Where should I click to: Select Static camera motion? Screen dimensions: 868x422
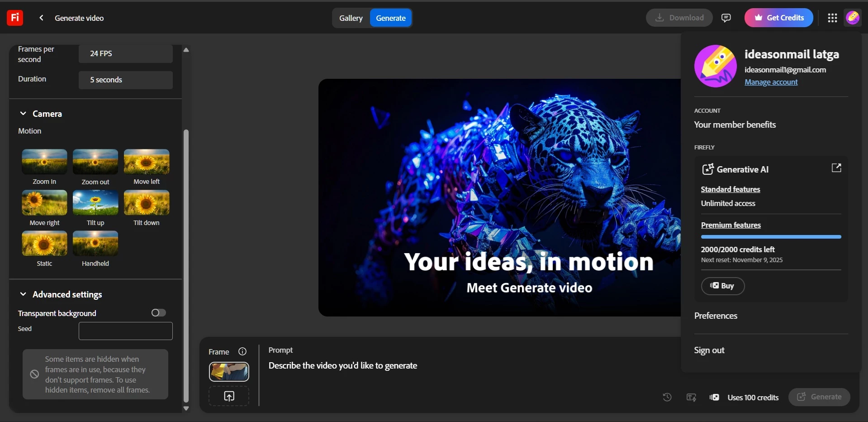pyautogui.click(x=44, y=243)
